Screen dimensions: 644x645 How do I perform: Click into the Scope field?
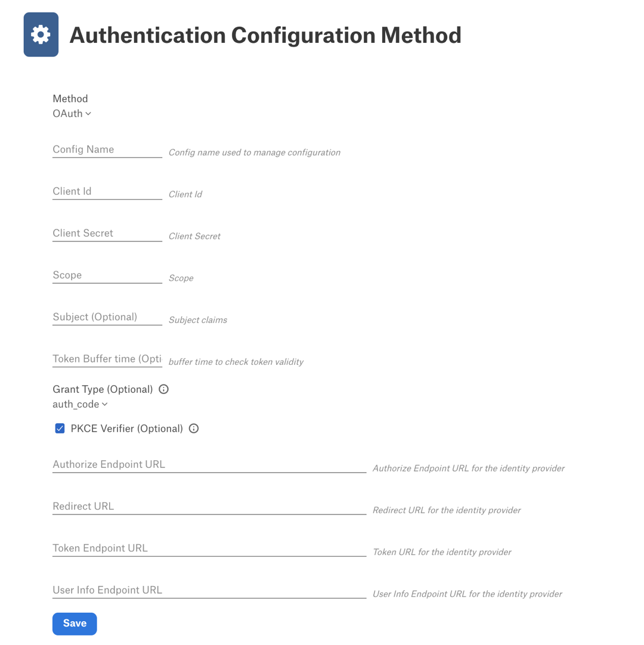107,275
